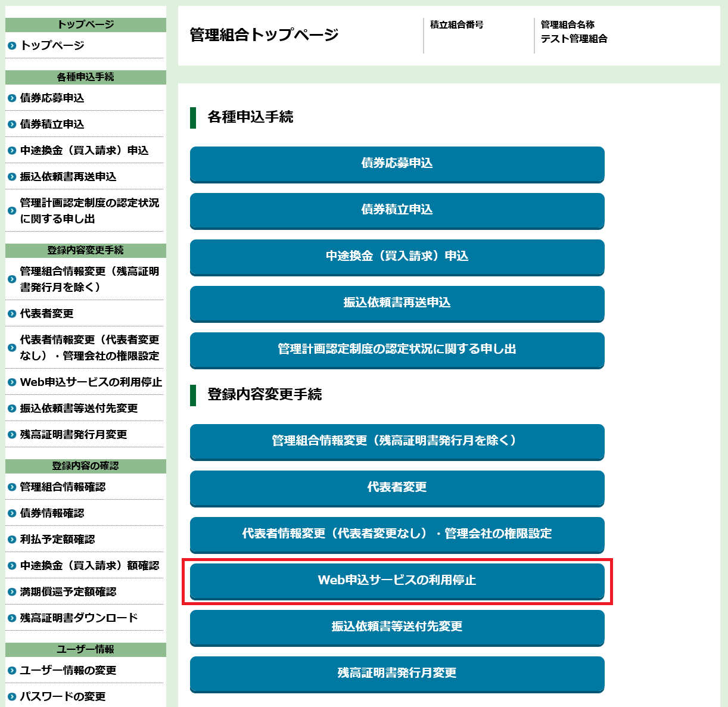The image size is (728, 707).
Task: Open 代表者情報変更・管理会社の権限設定 sidebar link
Action: (90, 348)
